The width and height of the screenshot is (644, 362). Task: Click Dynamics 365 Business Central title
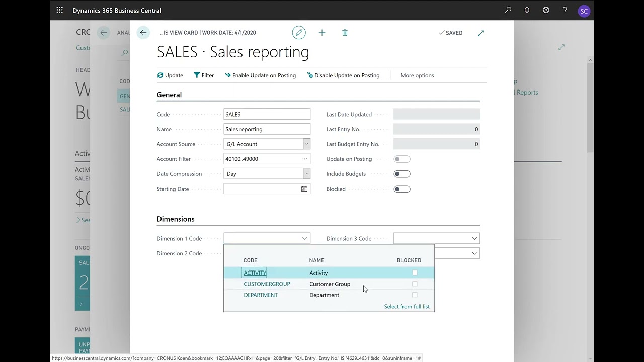(117, 11)
